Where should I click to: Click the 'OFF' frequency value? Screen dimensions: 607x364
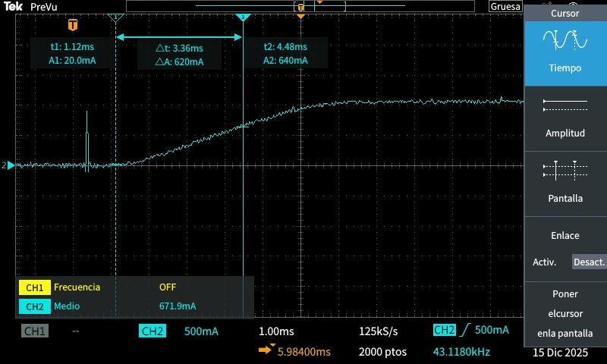(x=168, y=287)
